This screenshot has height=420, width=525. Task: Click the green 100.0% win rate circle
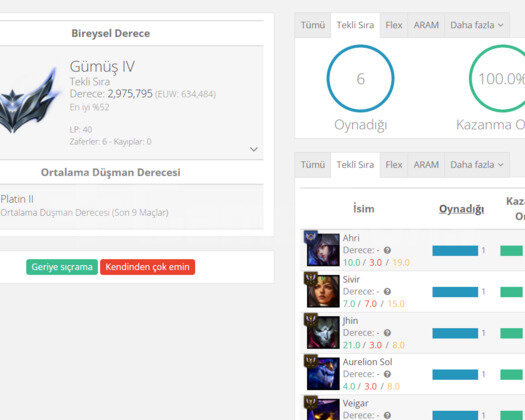coord(497,78)
